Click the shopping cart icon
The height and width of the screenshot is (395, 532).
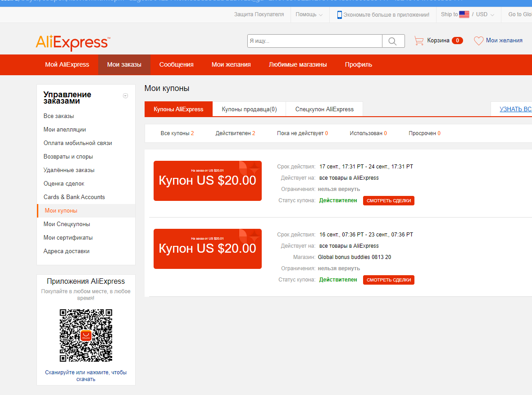tap(419, 41)
